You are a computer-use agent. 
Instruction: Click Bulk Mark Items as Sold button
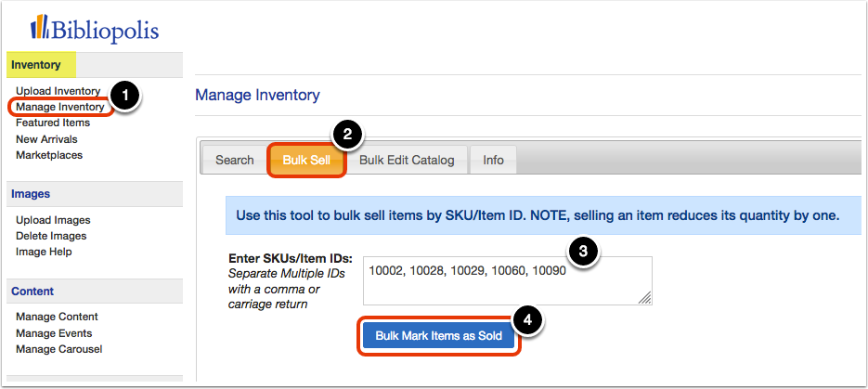click(438, 336)
